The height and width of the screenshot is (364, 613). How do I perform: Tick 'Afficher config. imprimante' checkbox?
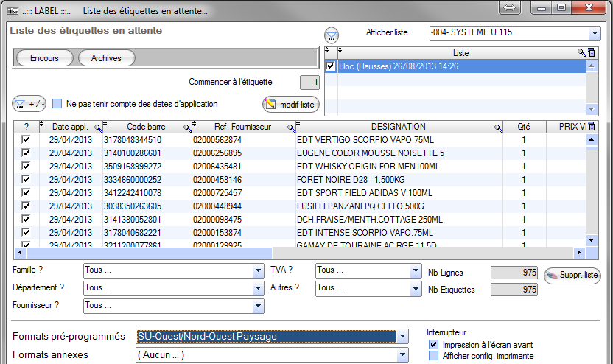click(x=433, y=356)
